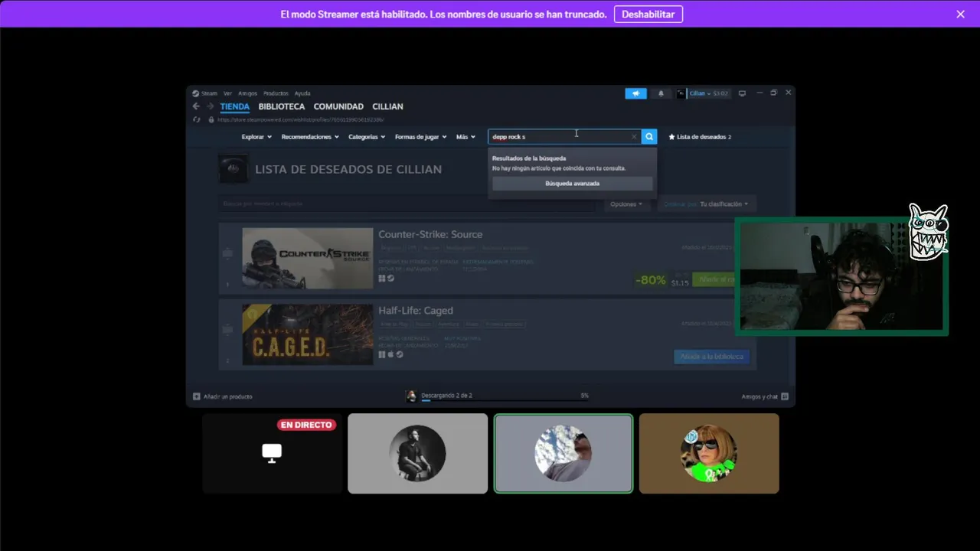Click the Steam platform icon under Half-Life: Caged
Image resolution: width=980 pixels, height=551 pixels.
(399, 354)
